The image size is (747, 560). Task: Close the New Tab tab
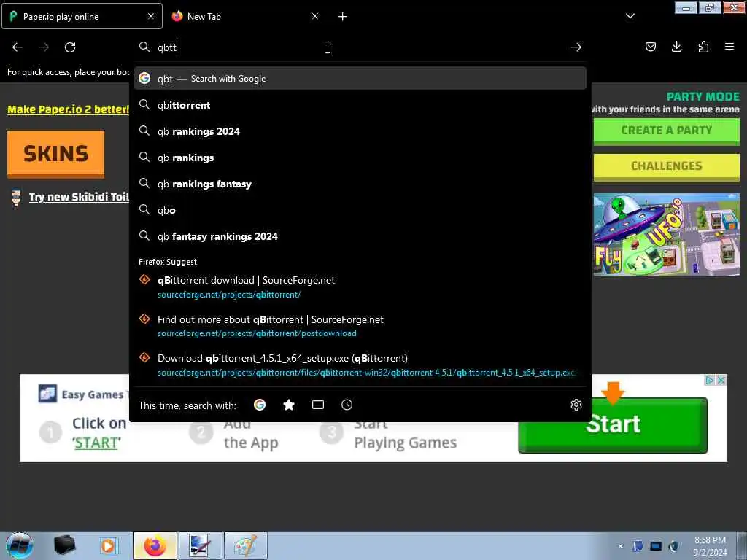315,16
